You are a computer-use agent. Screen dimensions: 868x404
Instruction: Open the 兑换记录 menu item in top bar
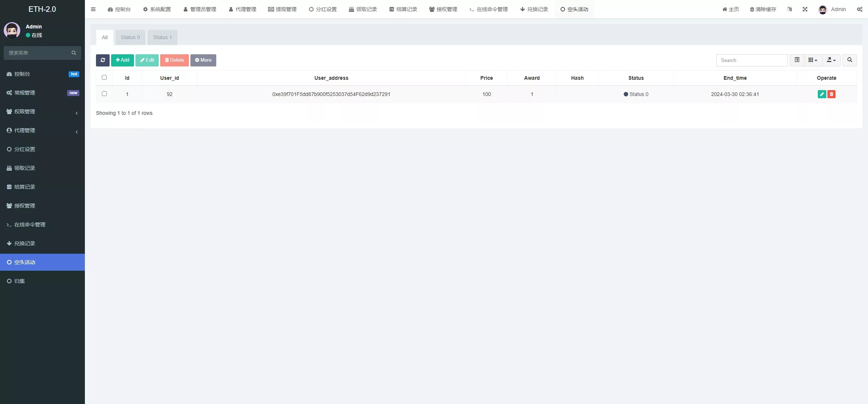tap(534, 9)
